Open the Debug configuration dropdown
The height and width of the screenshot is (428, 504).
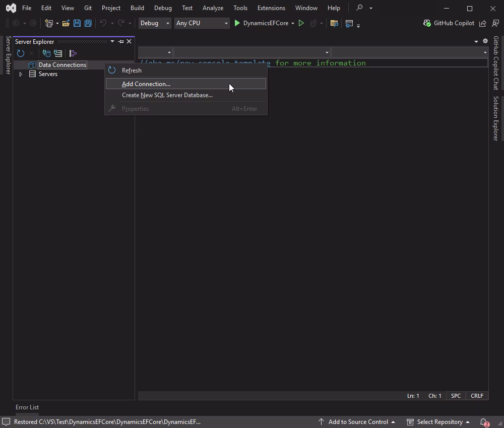(155, 23)
